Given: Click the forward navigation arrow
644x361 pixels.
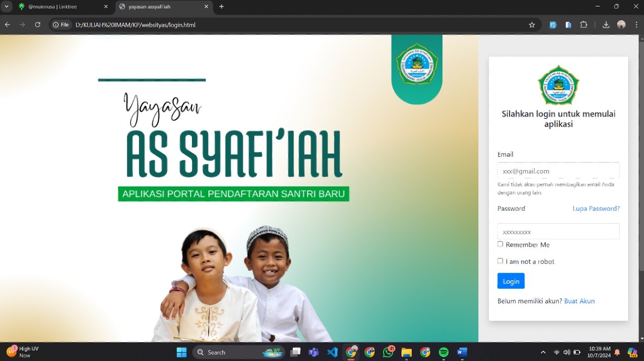Looking at the screenshot, I should [x=22, y=25].
